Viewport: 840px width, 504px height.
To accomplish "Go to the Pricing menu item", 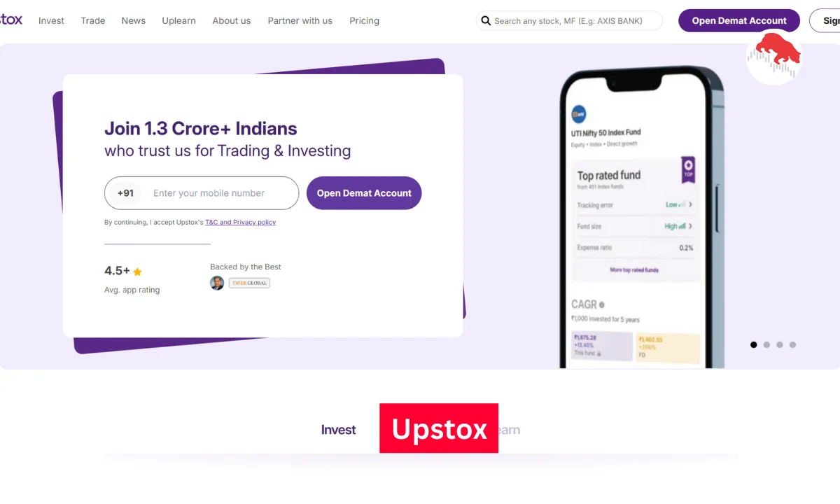I will [364, 21].
